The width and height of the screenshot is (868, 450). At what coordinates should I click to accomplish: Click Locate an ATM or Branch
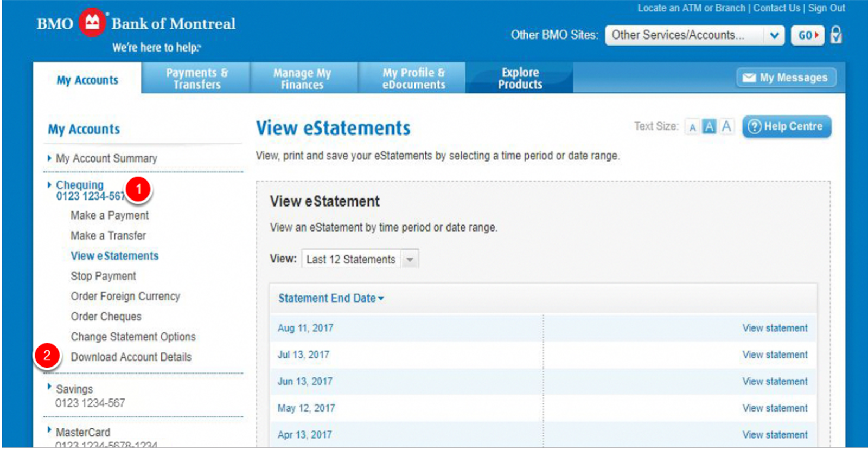tap(692, 8)
